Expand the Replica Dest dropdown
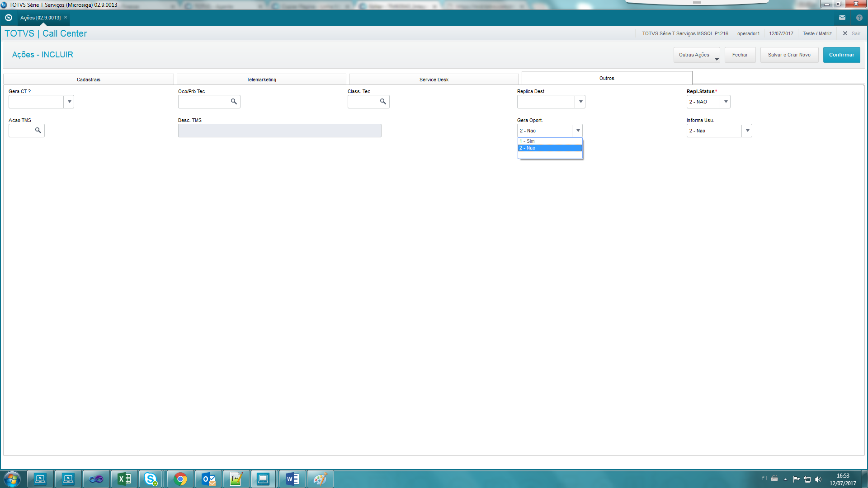The height and width of the screenshot is (488, 868). (580, 102)
